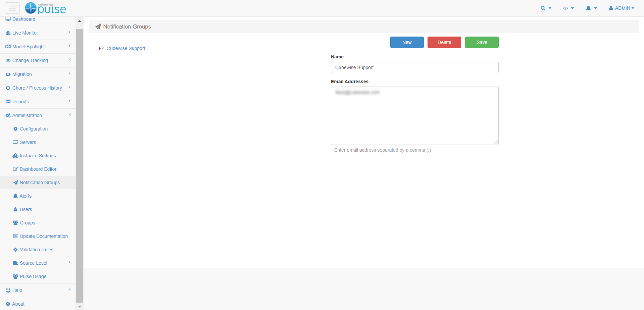
Task: Open the notifications bell in the top bar
Action: coord(589,8)
